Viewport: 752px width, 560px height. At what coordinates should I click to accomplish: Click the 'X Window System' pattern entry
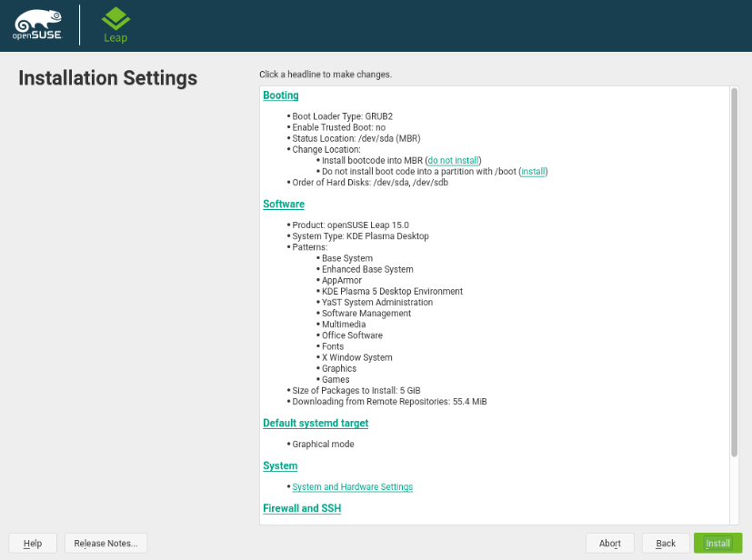pos(356,357)
